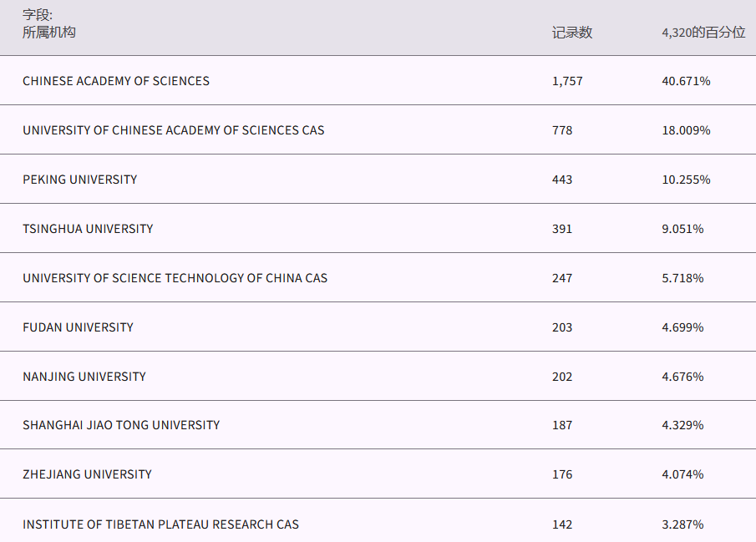
Task: Click Shanghai Jiao Tong University
Action: pyautogui.click(x=121, y=425)
